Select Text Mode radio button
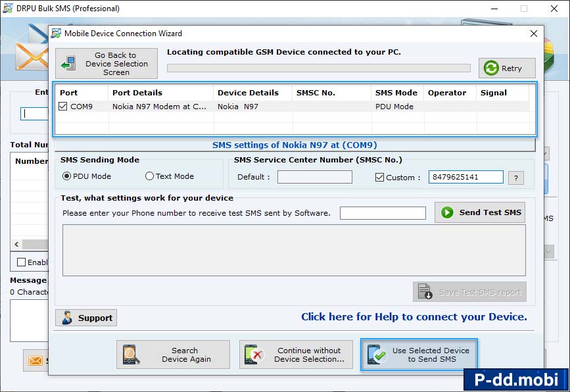570x392 pixels. [x=149, y=176]
